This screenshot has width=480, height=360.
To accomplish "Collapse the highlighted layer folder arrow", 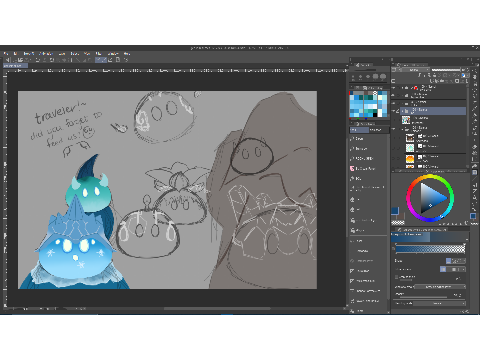I will pos(402,111).
